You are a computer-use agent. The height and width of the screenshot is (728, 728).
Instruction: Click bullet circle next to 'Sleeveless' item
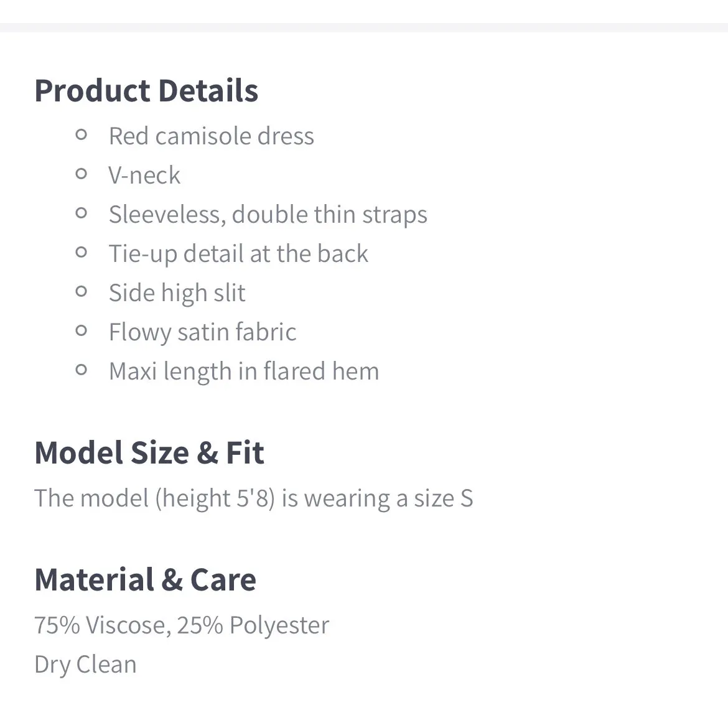81,213
